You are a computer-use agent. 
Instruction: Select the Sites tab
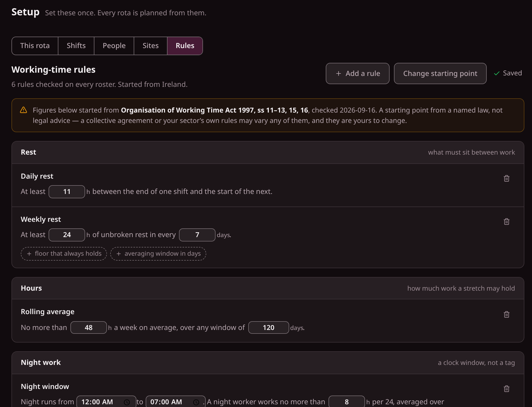pyautogui.click(x=151, y=46)
